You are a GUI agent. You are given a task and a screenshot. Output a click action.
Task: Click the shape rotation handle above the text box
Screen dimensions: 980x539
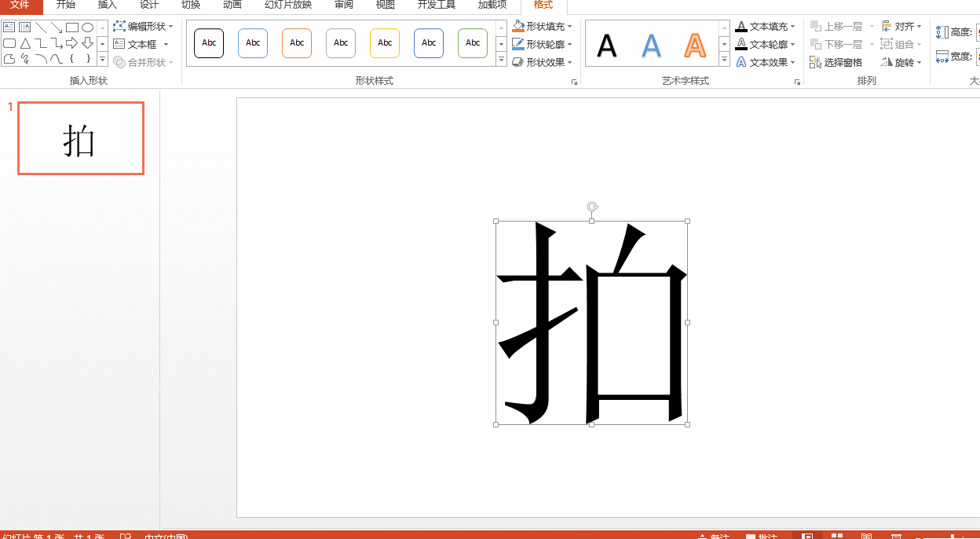click(592, 207)
